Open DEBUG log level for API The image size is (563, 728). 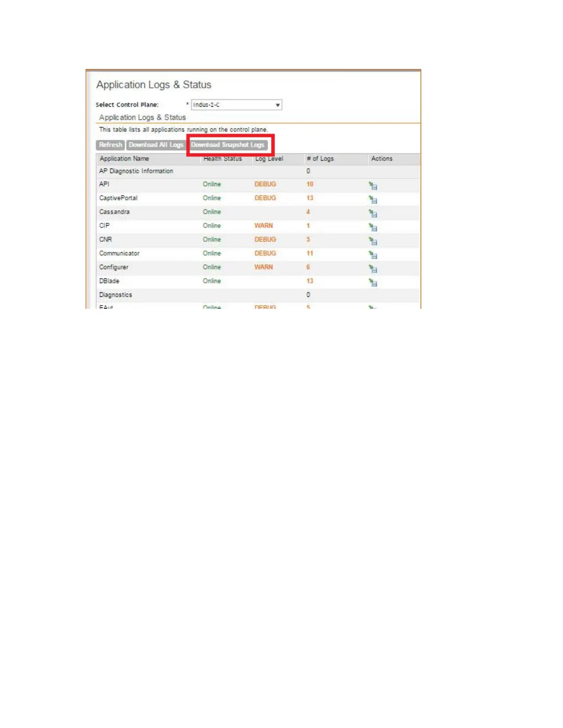(x=265, y=184)
